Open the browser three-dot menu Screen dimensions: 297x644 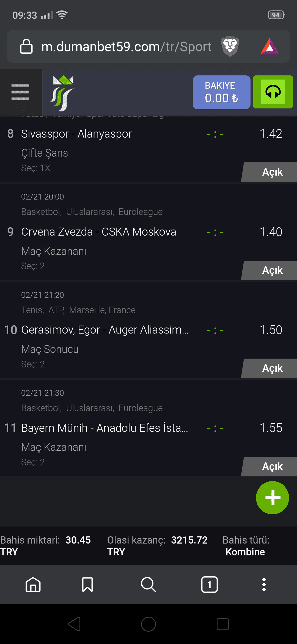coord(264,584)
